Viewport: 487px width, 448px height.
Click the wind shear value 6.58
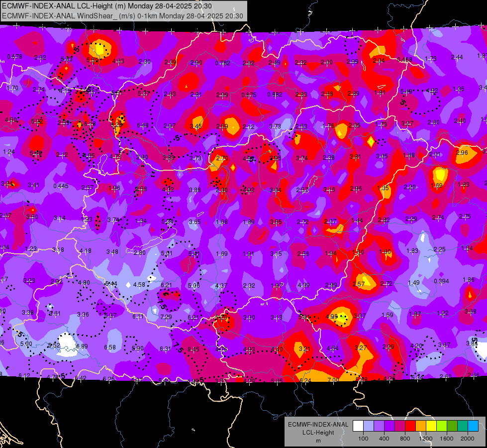pyautogui.click(x=110, y=347)
